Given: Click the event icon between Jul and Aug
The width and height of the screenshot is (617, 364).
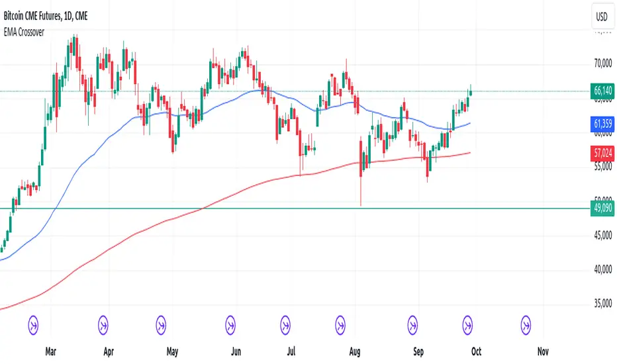Looking at the screenshot, I should click(340, 326).
